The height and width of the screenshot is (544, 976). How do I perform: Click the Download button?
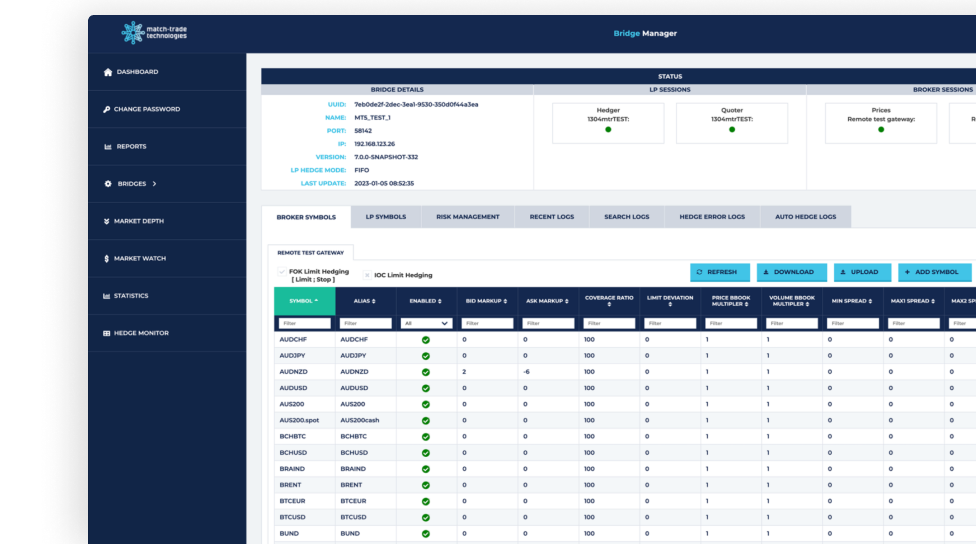[792, 272]
